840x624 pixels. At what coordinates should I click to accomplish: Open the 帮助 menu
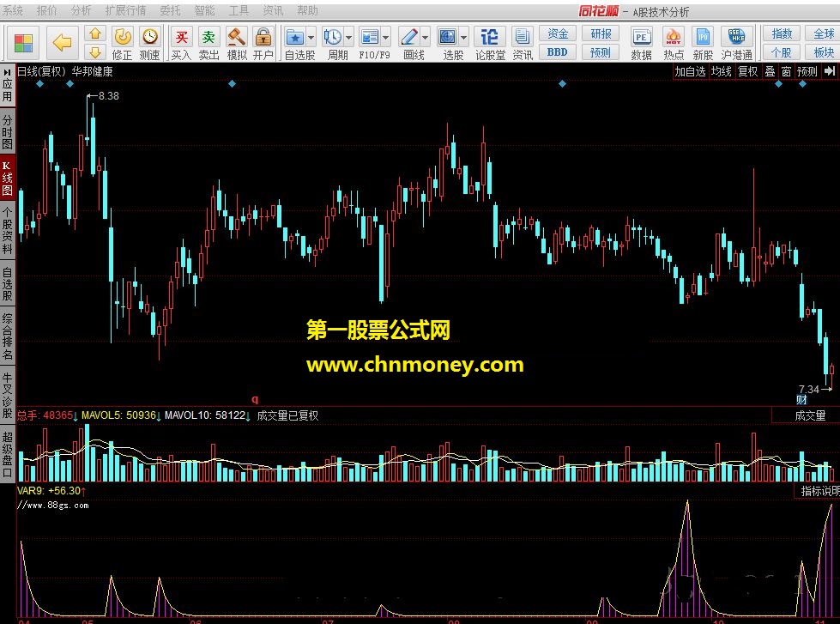(307, 10)
